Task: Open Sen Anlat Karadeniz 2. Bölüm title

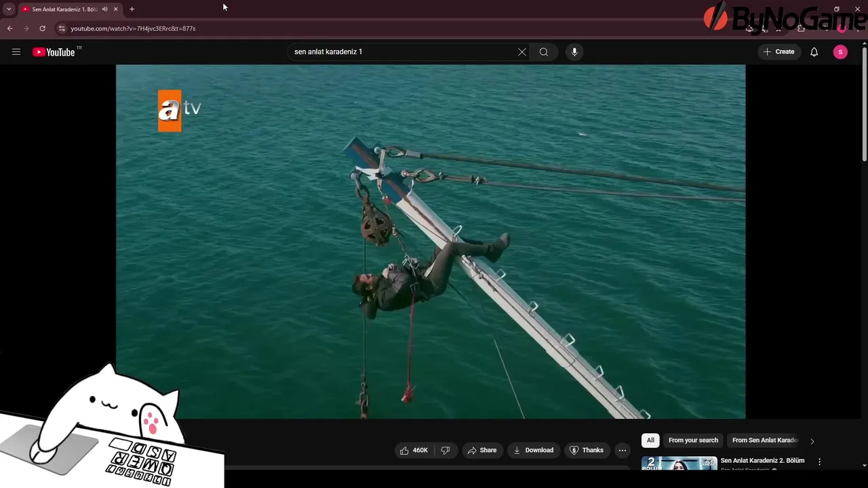Action: 762,461
